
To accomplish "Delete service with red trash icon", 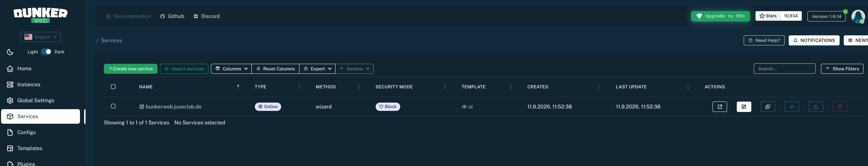I will (840, 107).
